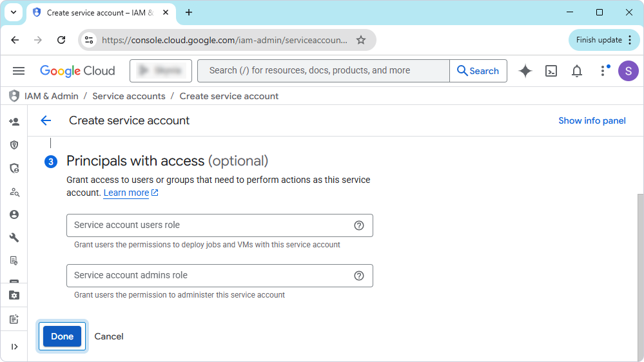Click help icon in Service account users role
Image resolution: width=644 pixels, height=362 pixels.
[359, 225]
